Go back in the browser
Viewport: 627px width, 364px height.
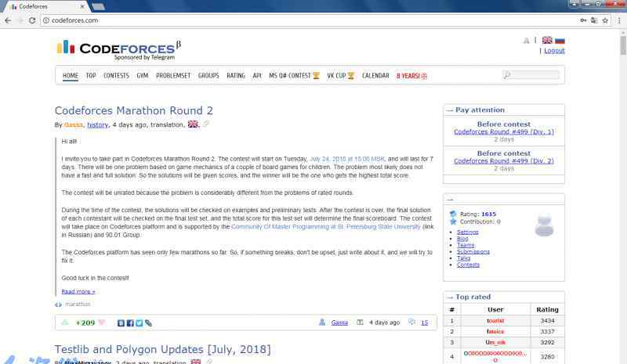(8, 20)
